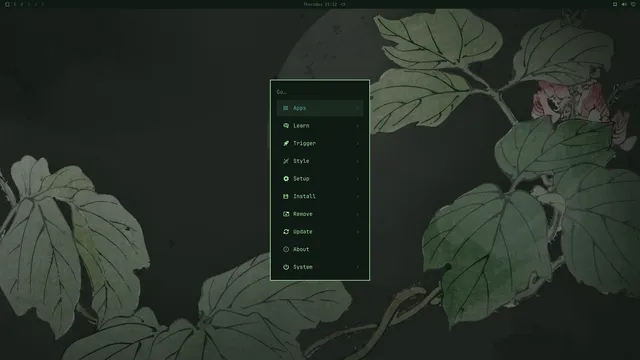Expand the Setup submenu chevron
The width and height of the screenshot is (640, 360).
tap(358, 179)
